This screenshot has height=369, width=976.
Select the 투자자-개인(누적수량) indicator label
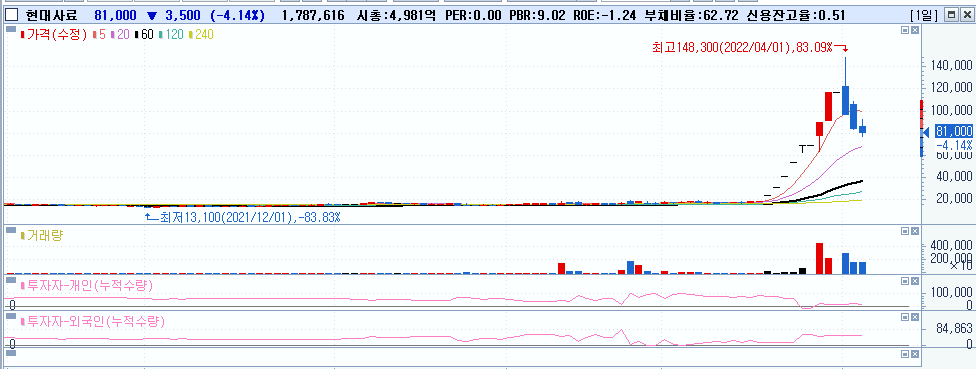click(87, 286)
